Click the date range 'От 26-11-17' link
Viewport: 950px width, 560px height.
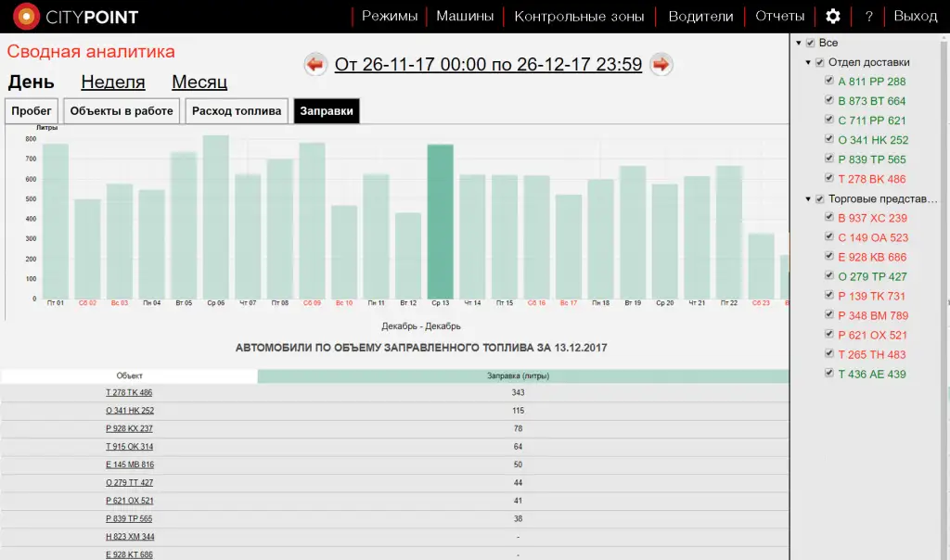(x=488, y=64)
